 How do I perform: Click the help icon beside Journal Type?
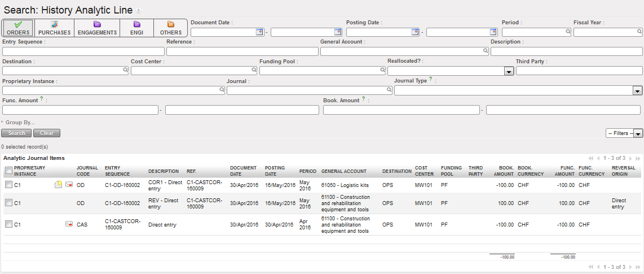pos(431,80)
